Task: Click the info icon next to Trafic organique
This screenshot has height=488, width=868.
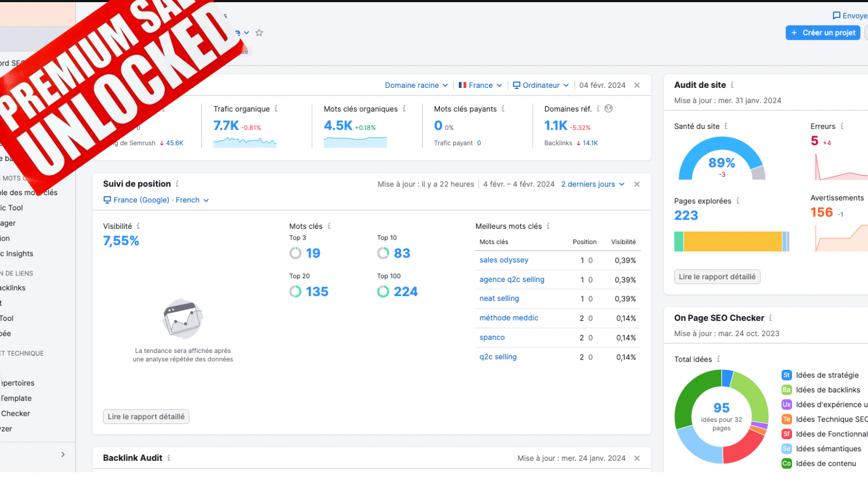Action: pos(277,108)
